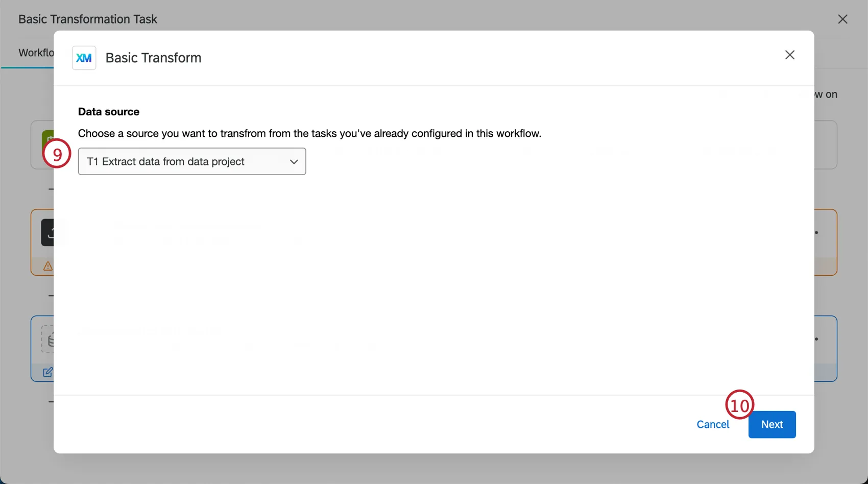Screen dimensions: 868x484
Task: Switch to the Workflow tab
Action: point(36,53)
